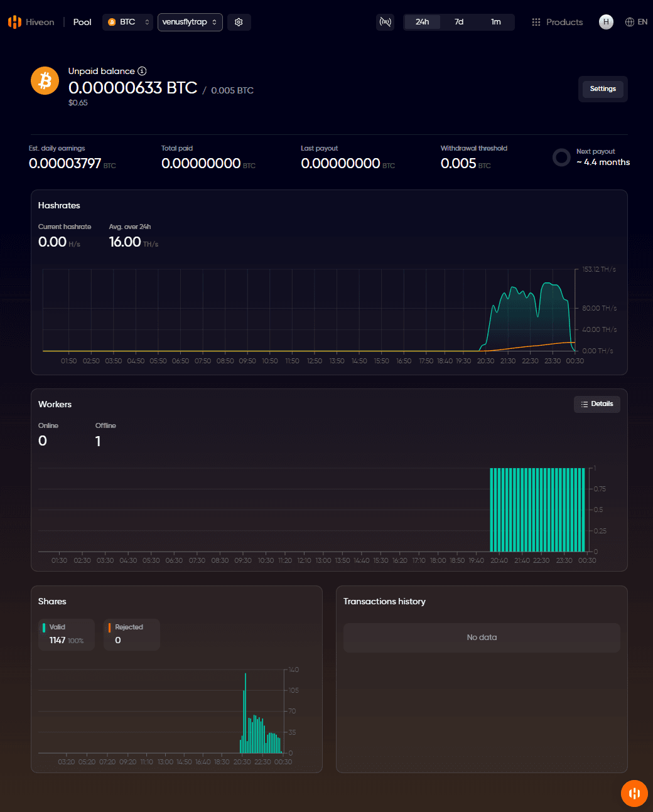This screenshot has width=653, height=812.
Task: Select the 1m time range tab
Action: 495,22
